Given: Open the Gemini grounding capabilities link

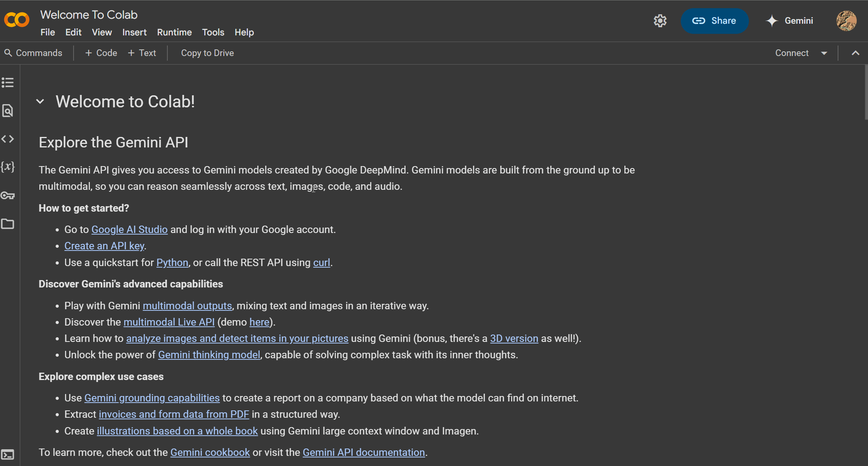Looking at the screenshot, I should [152, 398].
